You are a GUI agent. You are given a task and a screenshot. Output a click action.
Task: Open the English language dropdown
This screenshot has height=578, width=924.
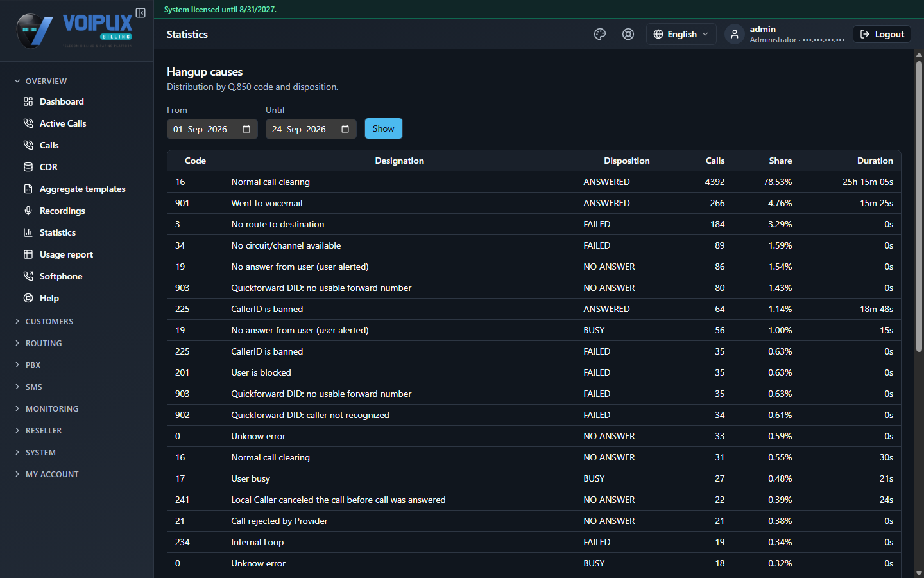pyautogui.click(x=681, y=34)
